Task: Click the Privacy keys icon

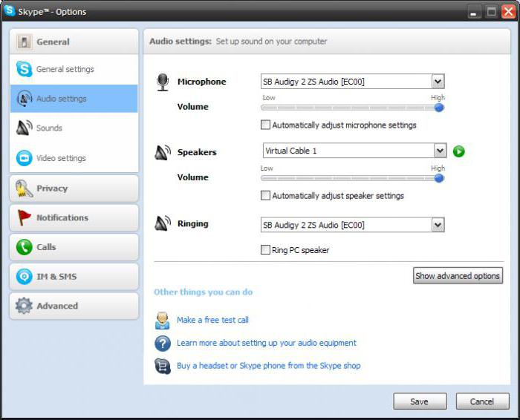Action: click(24, 188)
